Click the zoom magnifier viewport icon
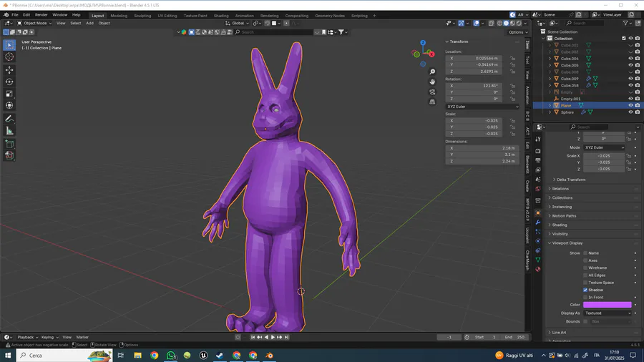 pyautogui.click(x=432, y=72)
